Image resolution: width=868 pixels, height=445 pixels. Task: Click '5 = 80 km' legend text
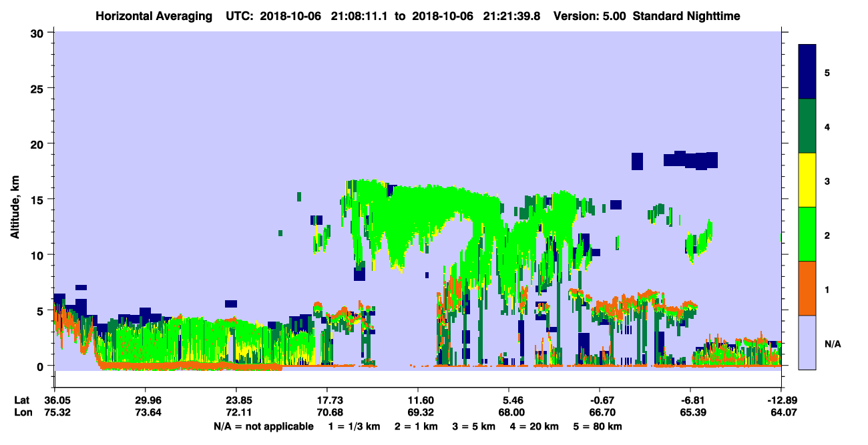[x=599, y=426]
